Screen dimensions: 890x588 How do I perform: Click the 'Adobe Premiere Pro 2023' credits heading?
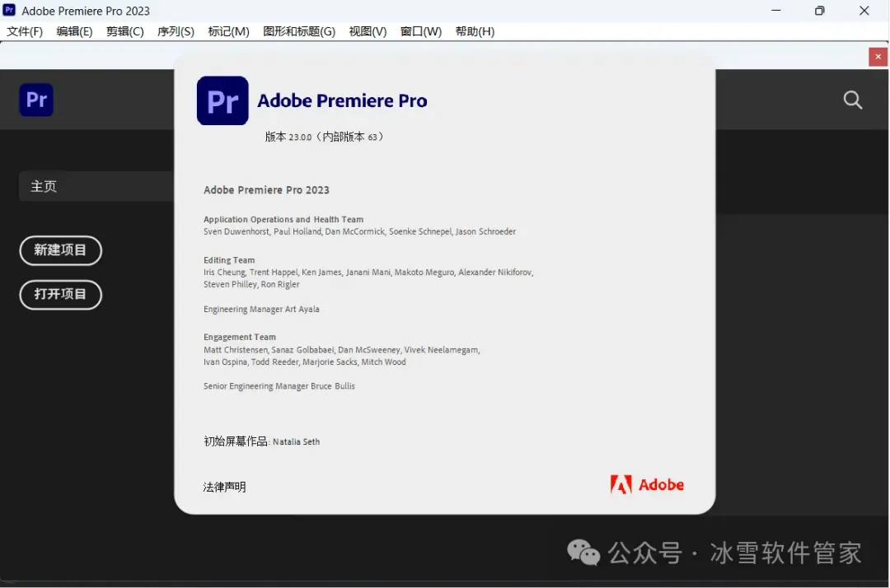pyautogui.click(x=266, y=190)
